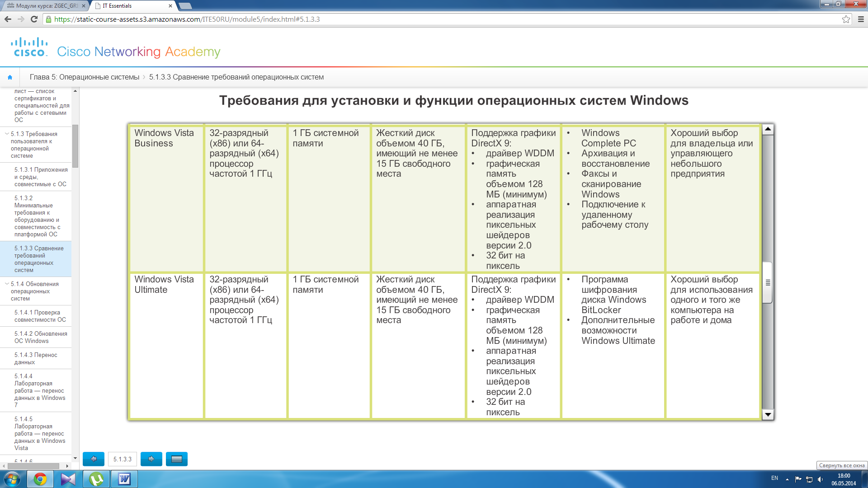Click the network tray icon
Screen dimensions: 868x488
(x=809, y=479)
